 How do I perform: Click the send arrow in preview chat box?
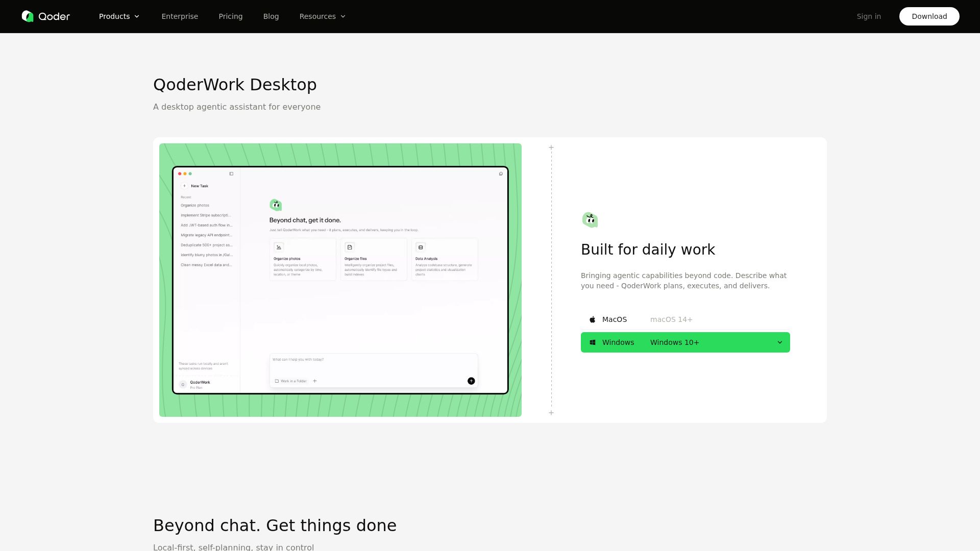[471, 381]
